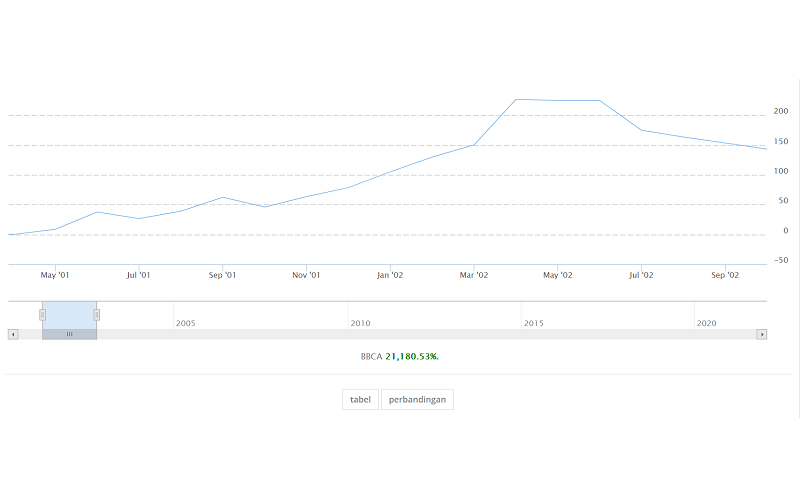
Task: Click the 200 y-axis label
Action: click(781, 111)
